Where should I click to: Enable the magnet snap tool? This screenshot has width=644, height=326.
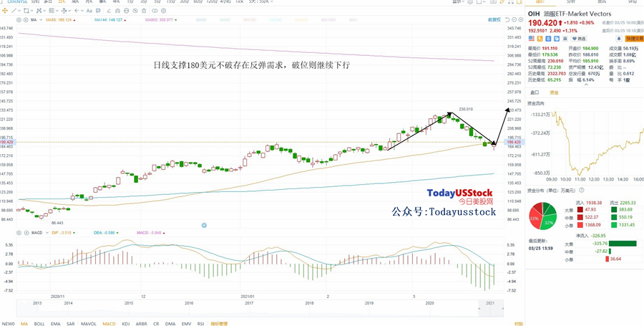(x=117, y=11)
